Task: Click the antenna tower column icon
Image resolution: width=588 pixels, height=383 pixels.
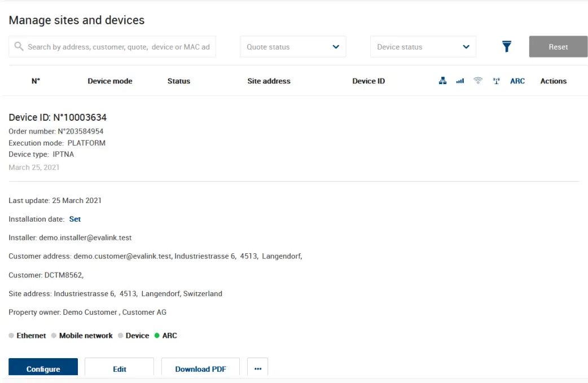Action: click(496, 81)
